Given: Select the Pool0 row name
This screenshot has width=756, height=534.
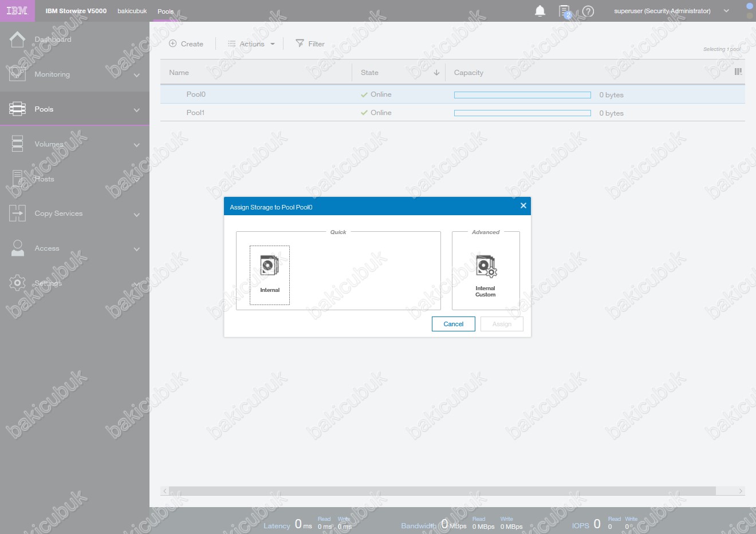Looking at the screenshot, I should pos(196,94).
